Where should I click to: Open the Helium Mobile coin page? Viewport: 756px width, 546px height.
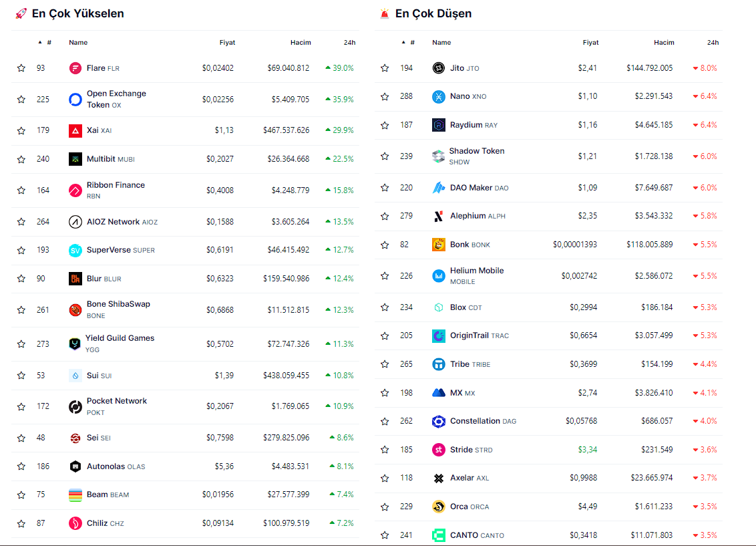click(476, 271)
